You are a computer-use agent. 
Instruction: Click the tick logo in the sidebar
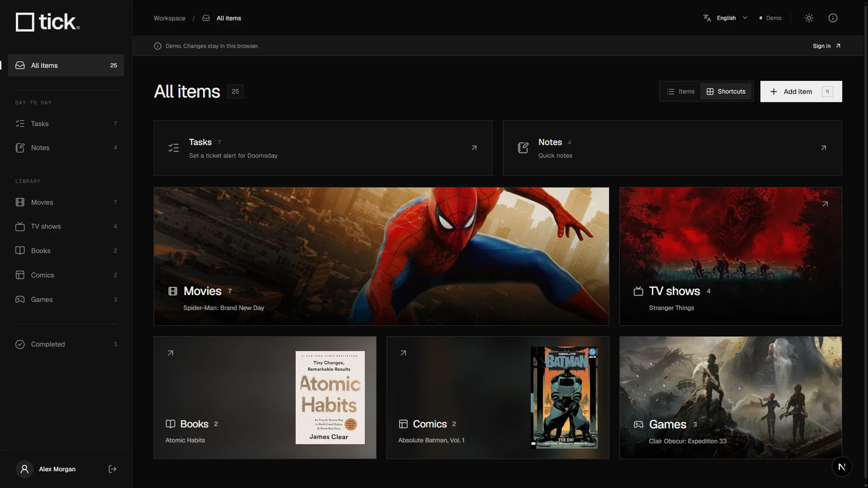tap(48, 22)
